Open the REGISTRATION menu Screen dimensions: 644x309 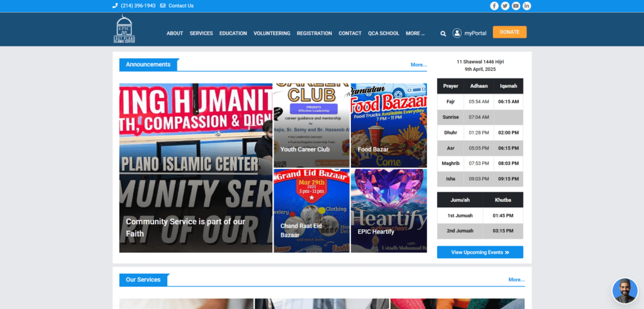point(314,33)
